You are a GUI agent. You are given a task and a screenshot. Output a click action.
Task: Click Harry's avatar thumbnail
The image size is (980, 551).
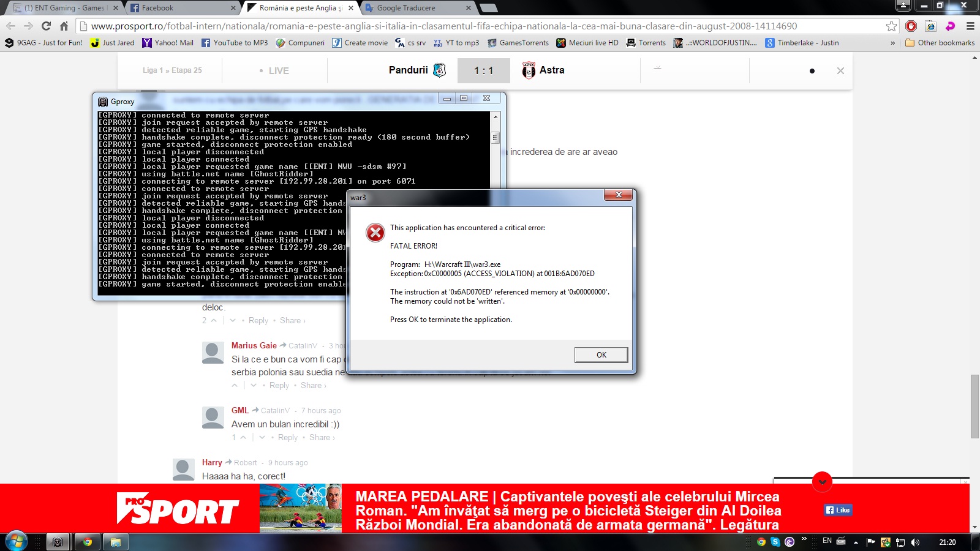click(x=184, y=470)
